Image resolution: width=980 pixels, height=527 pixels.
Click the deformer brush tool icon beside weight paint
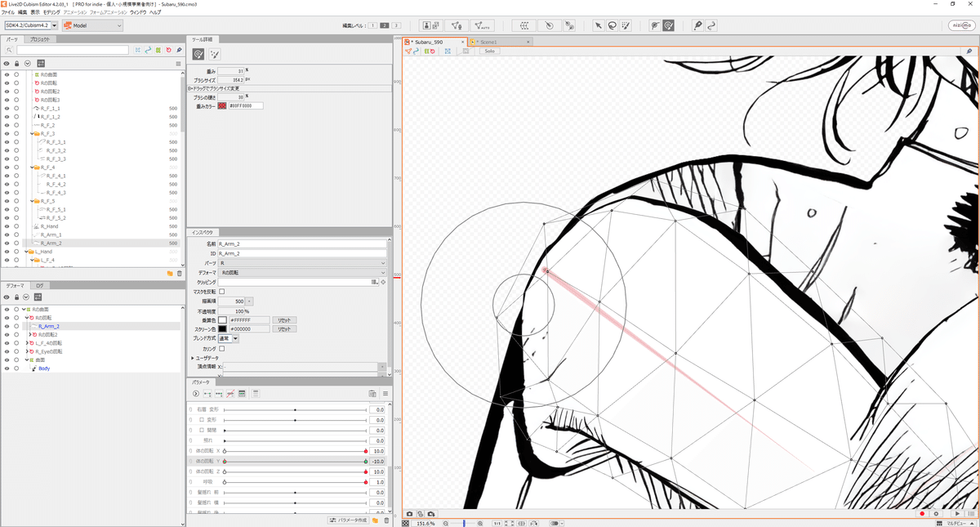(655, 25)
